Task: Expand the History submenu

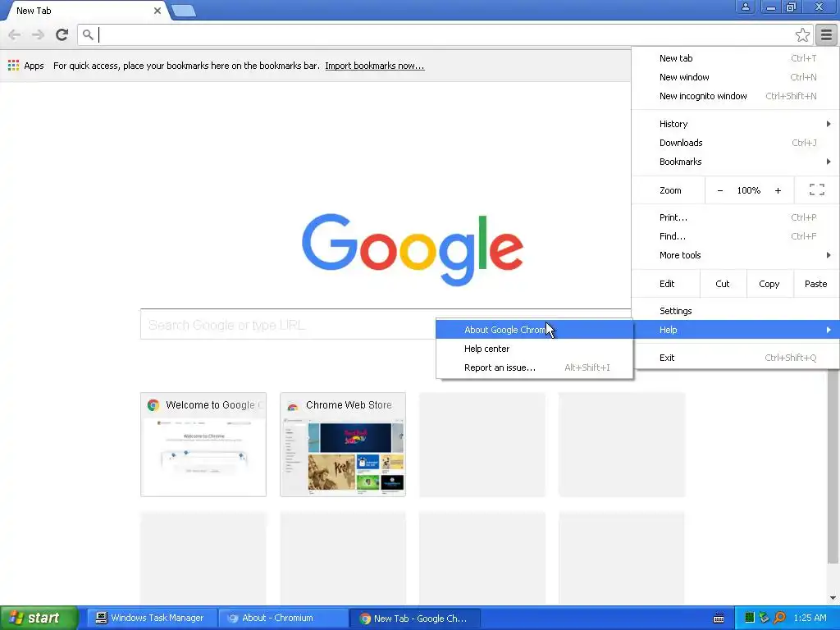Action: tap(736, 124)
